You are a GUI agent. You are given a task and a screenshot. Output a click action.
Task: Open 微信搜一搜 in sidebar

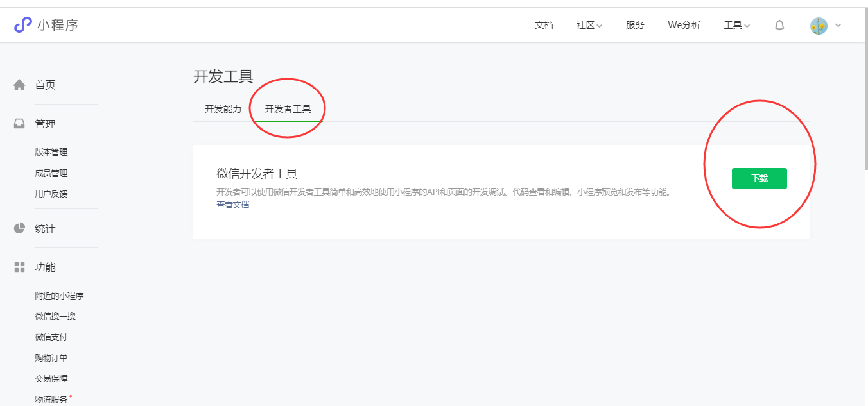55,316
